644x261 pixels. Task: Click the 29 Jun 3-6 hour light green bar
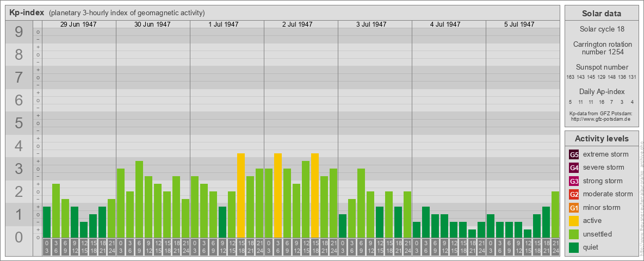point(56,211)
